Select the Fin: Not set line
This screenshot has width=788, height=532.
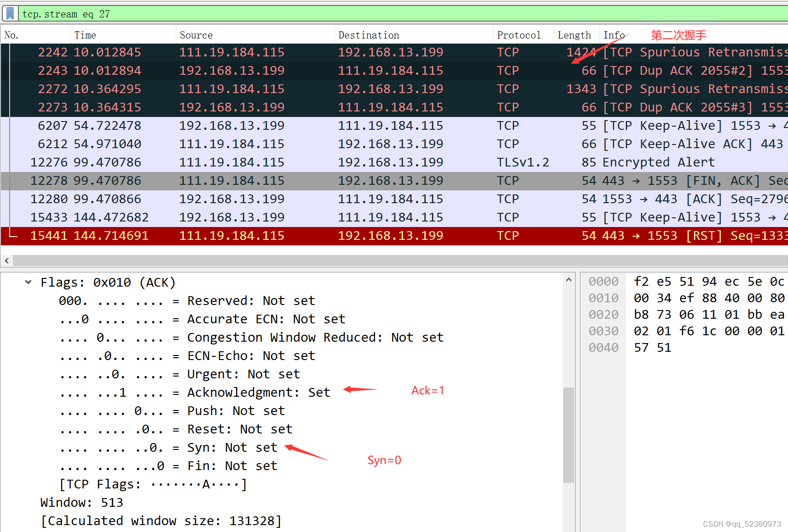tap(168, 466)
